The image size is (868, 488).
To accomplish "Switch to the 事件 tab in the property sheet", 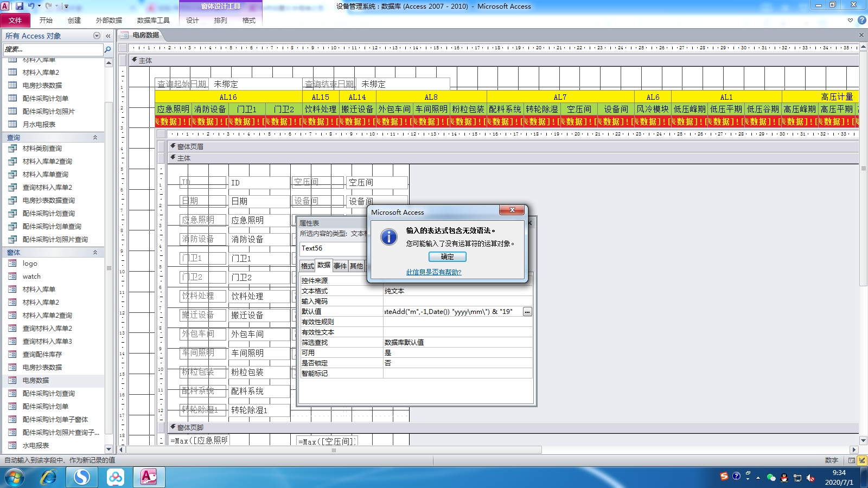I will (x=340, y=266).
